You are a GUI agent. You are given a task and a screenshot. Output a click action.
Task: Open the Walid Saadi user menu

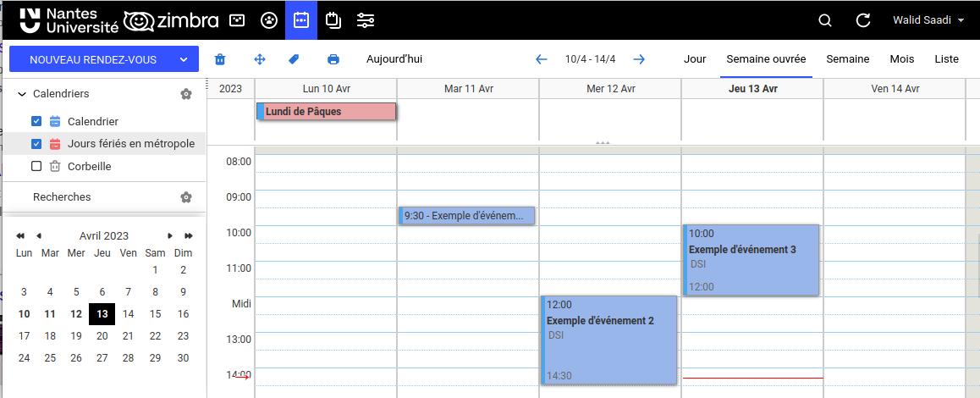928,20
